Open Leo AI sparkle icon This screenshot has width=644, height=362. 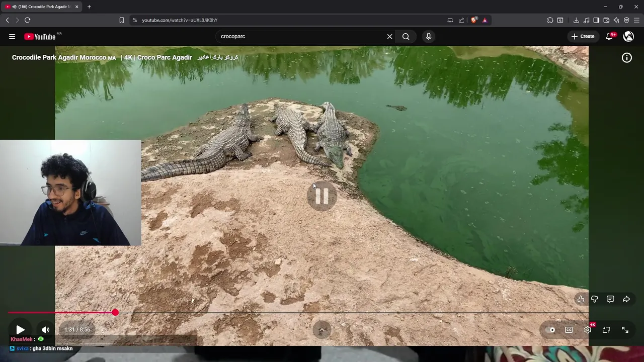tap(616, 20)
